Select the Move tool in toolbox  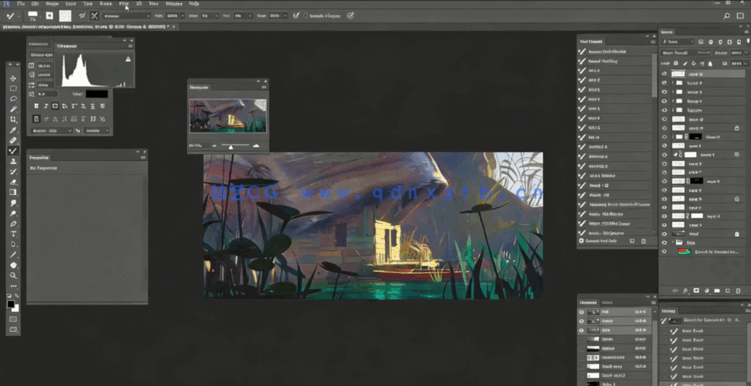point(13,78)
